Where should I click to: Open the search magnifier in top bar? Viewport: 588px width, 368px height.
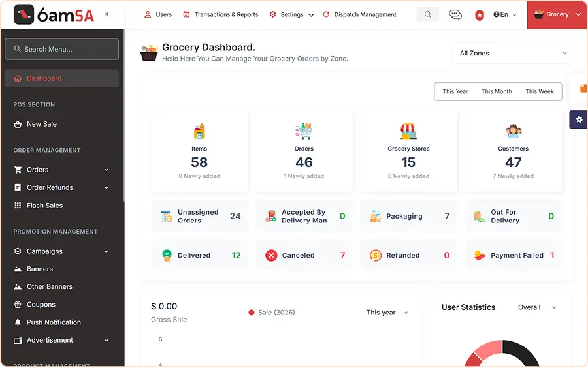[x=428, y=14]
